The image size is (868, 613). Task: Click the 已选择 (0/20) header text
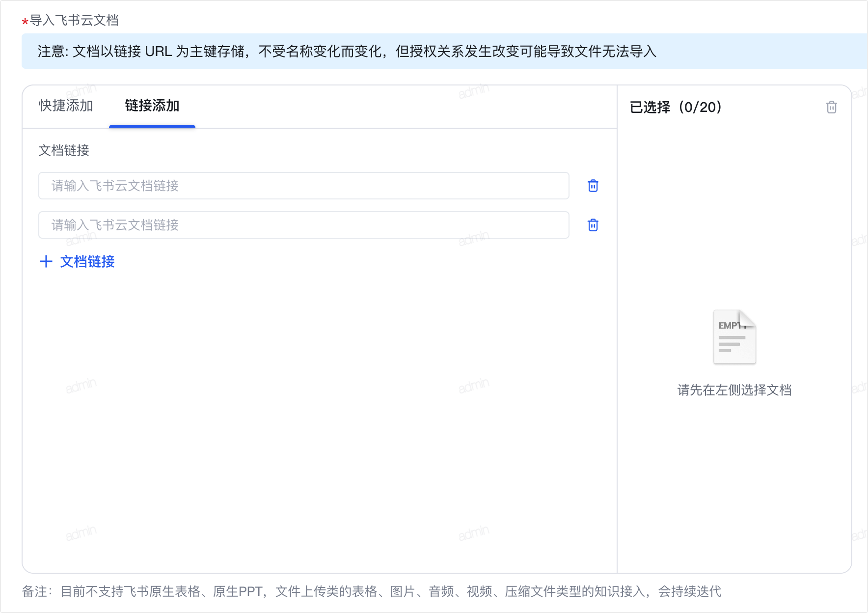[676, 107]
